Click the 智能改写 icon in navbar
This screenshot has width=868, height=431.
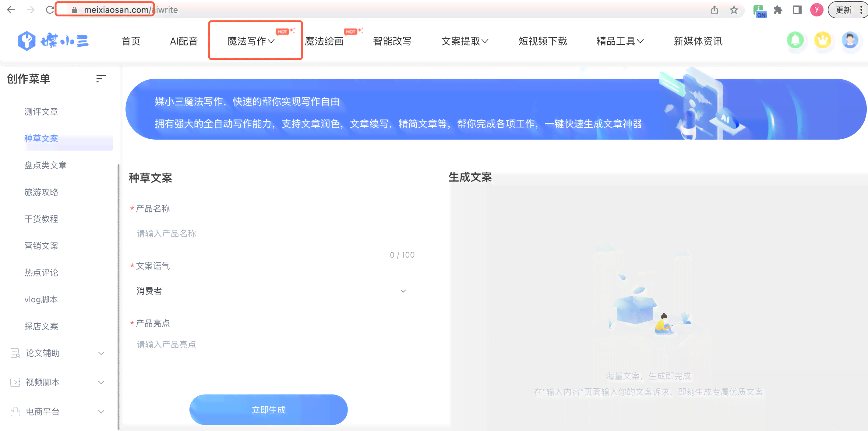390,41
